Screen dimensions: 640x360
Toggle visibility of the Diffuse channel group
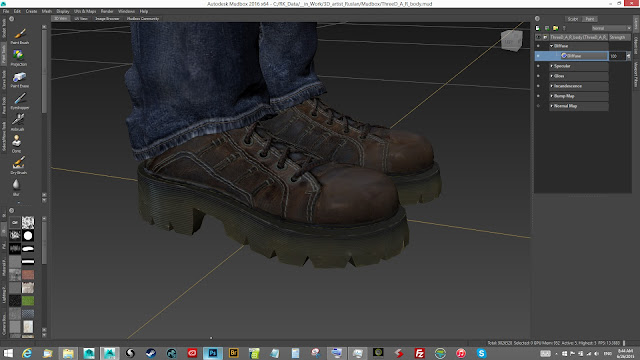tap(538, 46)
